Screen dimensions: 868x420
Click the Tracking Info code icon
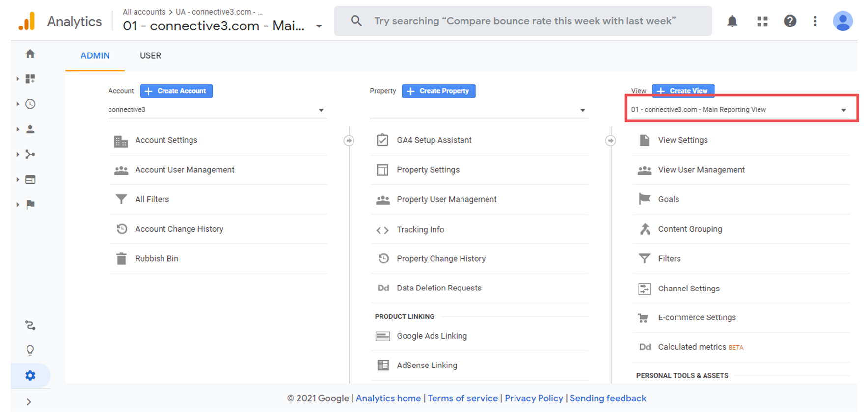(x=382, y=230)
